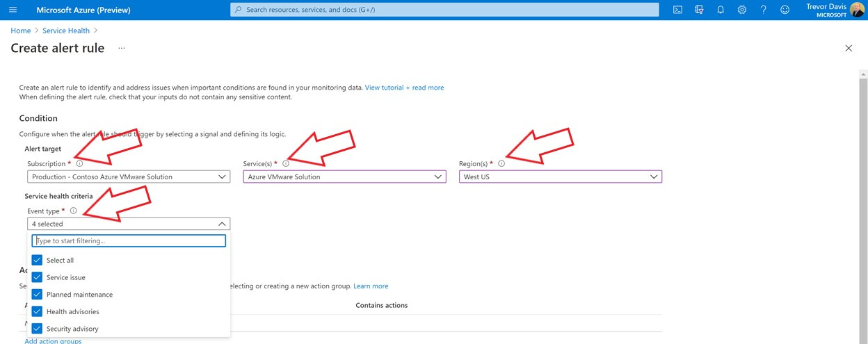Image resolution: width=868 pixels, height=344 pixels.
Task: Open the Region(s) dropdown
Action: click(561, 177)
